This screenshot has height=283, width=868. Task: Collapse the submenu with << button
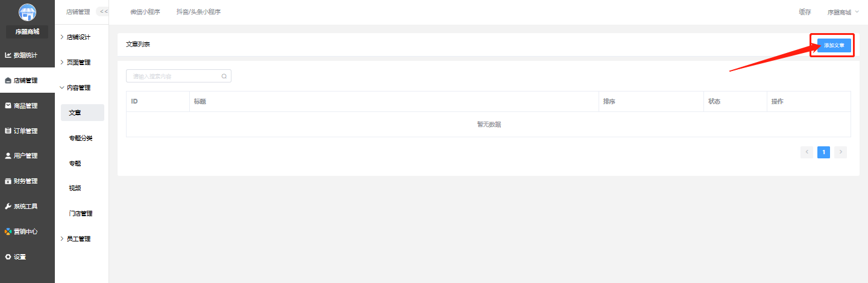[x=104, y=11]
